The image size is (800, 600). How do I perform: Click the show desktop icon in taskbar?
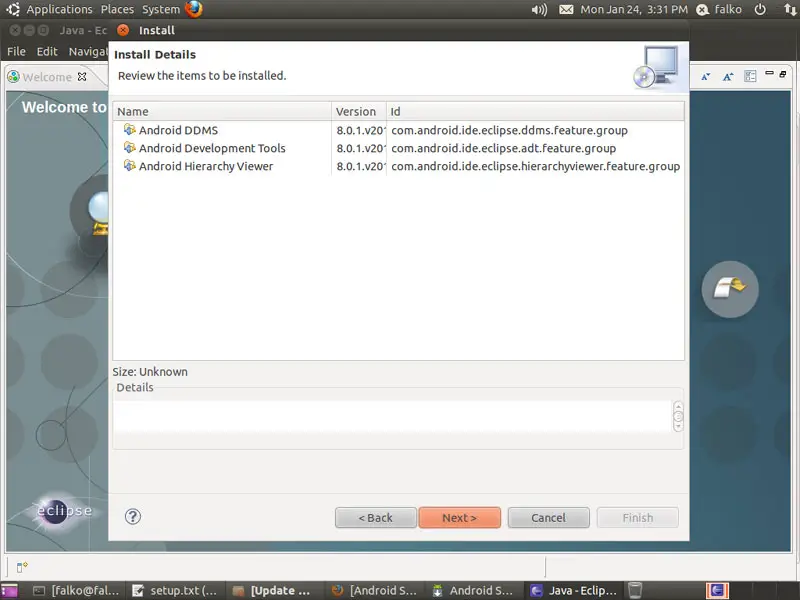point(9,590)
